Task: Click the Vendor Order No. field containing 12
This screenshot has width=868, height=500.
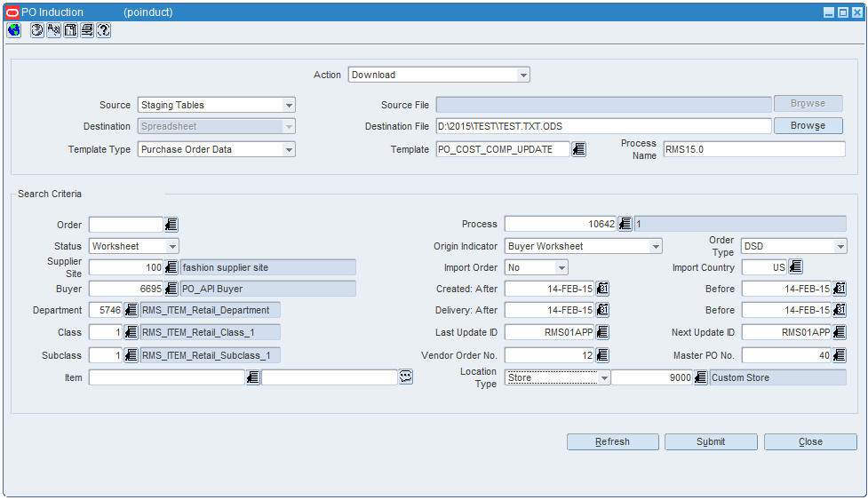Action: (x=550, y=355)
